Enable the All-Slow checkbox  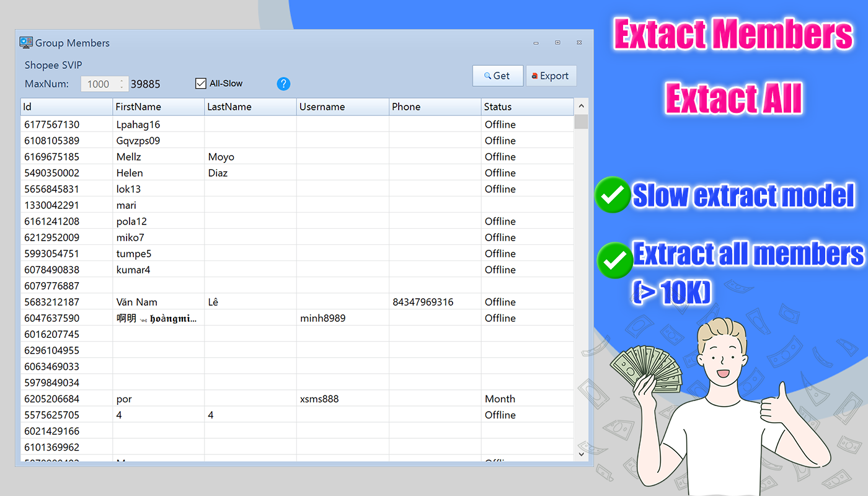(200, 82)
